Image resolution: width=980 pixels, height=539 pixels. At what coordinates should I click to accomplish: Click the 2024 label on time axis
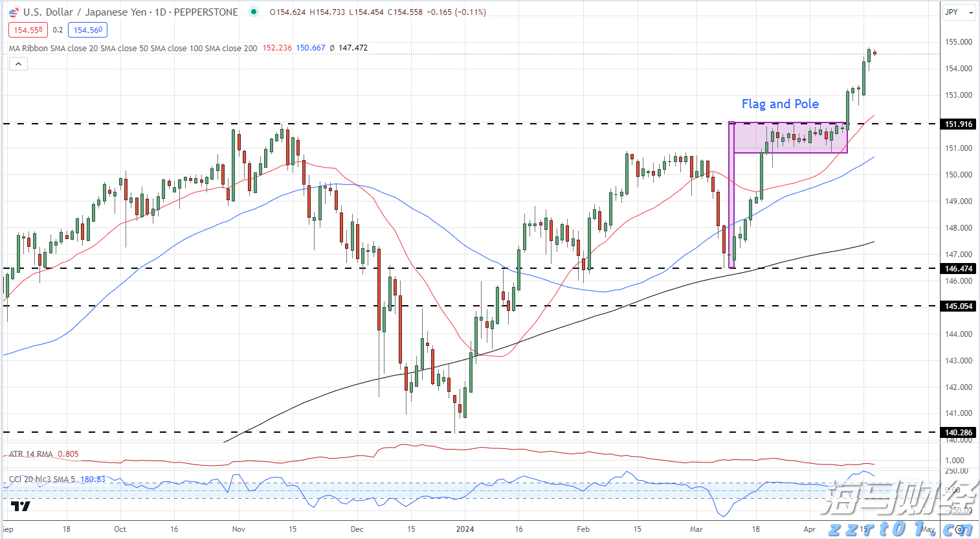pos(465,529)
